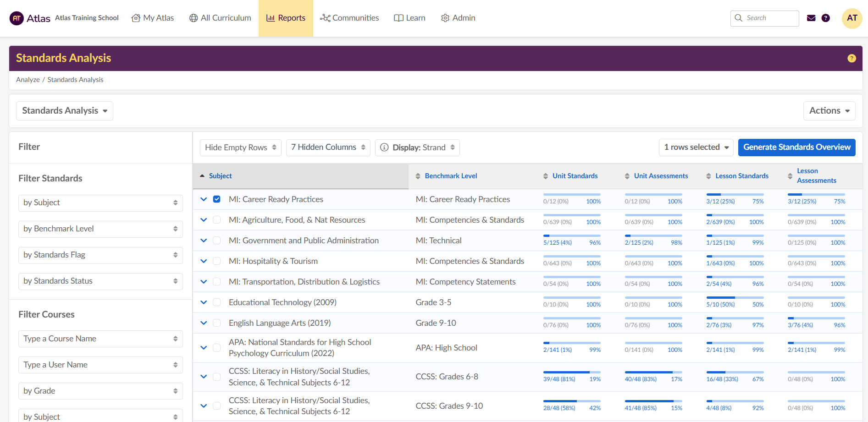Click sort arrows for Benchmark Level column
868x422 pixels.
point(418,176)
